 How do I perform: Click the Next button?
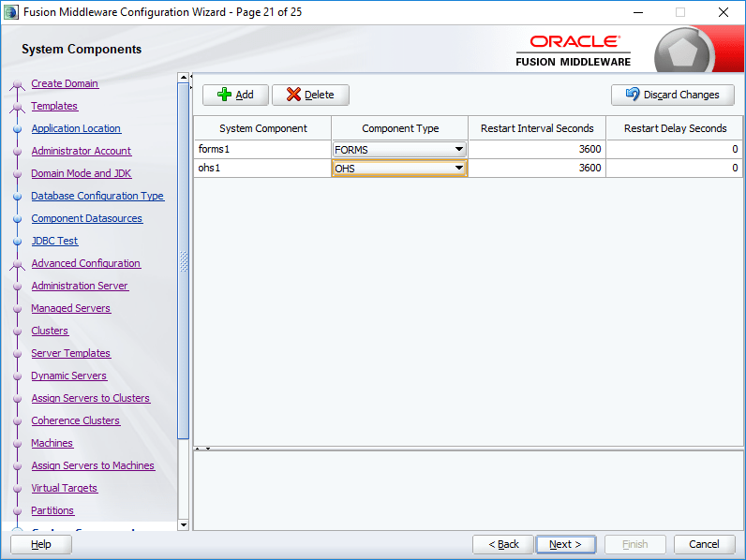566,544
